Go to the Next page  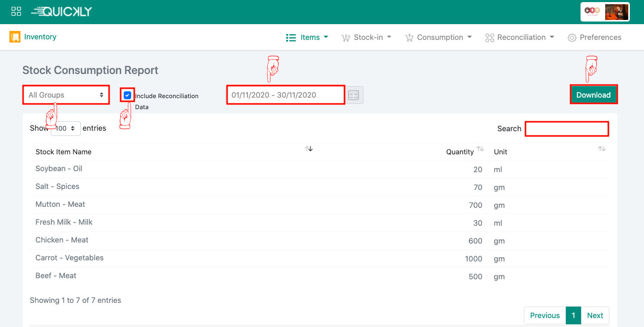click(595, 315)
